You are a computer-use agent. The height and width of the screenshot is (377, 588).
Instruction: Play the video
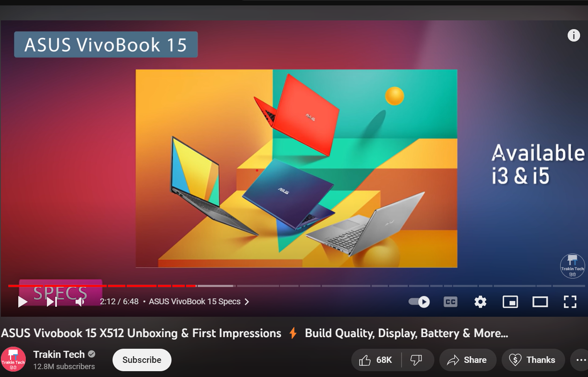pos(23,302)
